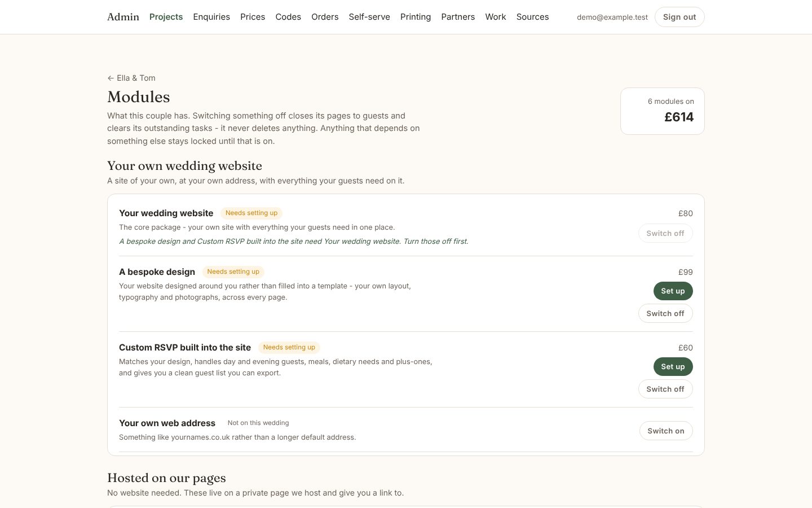
Task: Click the 'Custom RSVP built into the site' title
Action: click(185, 347)
